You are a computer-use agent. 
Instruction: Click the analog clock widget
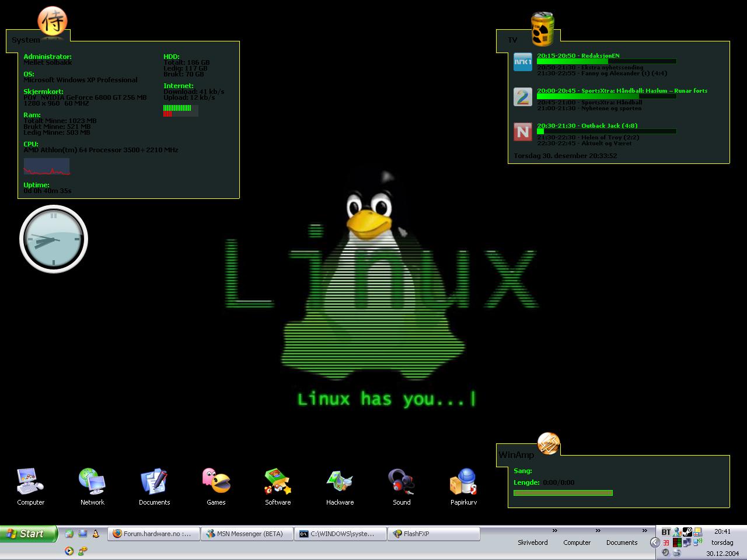tap(54, 239)
